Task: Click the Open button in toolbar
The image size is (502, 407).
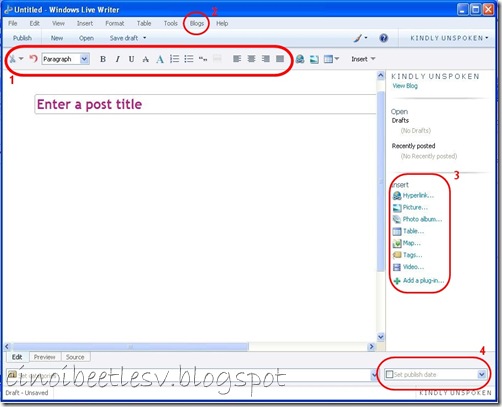Action: 86,38
